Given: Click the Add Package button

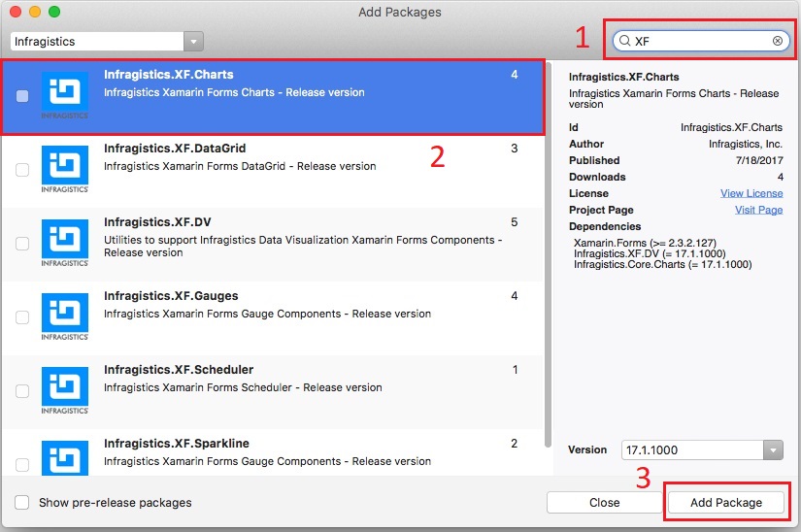Looking at the screenshot, I should click(x=726, y=502).
